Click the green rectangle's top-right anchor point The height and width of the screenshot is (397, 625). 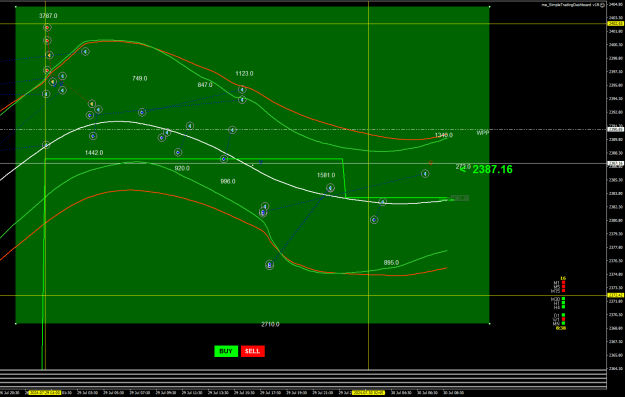(489, 7)
